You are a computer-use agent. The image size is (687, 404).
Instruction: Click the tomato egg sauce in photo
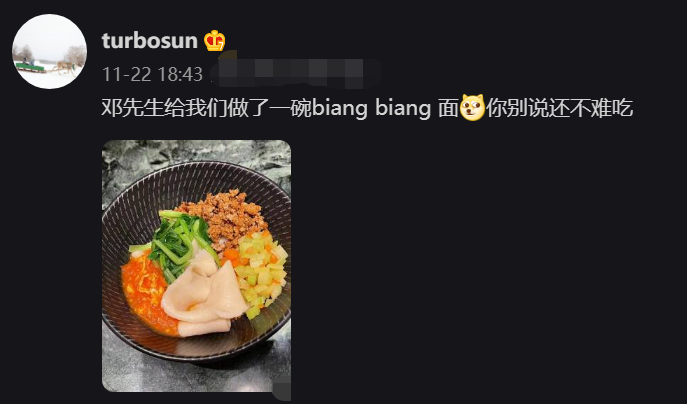click(145, 294)
